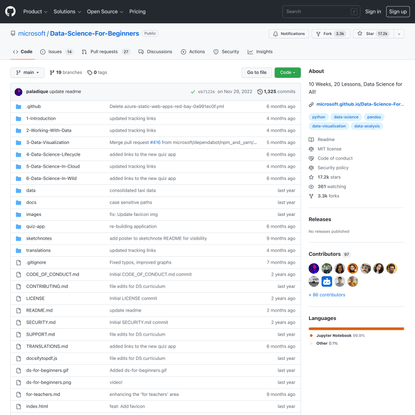
Task: Click the Go to file button
Action: pos(256,72)
